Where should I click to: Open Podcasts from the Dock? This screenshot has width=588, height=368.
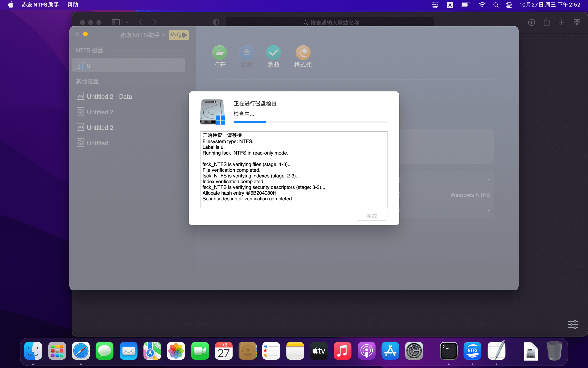click(x=366, y=351)
